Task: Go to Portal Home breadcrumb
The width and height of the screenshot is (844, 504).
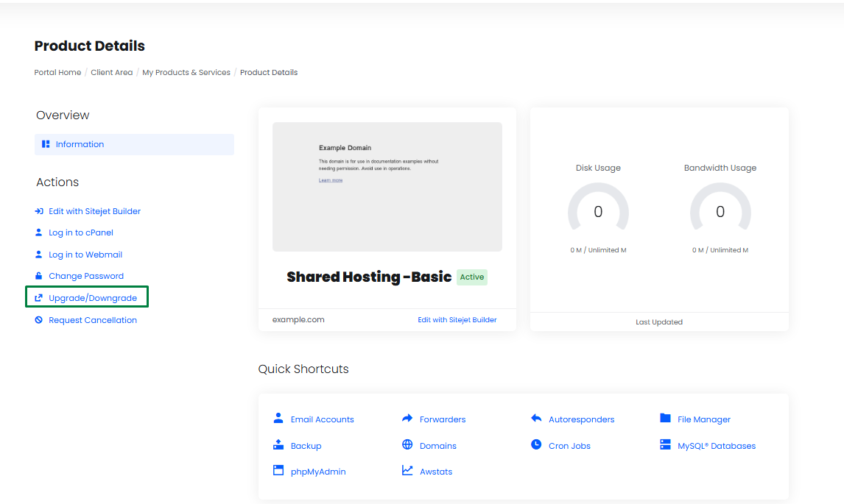Action: [x=57, y=73]
